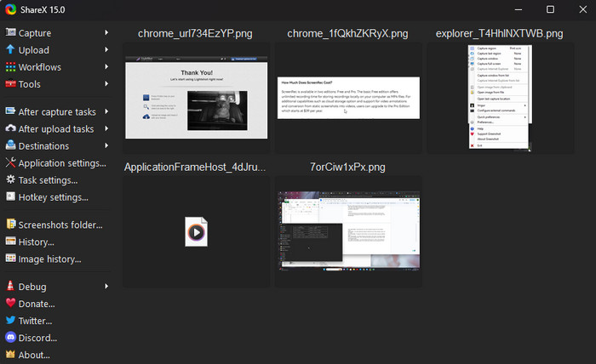Image resolution: width=596 pixels, height=364 pixels.
Task: Open the Upload menu label
Action: [x=34, y=50]
